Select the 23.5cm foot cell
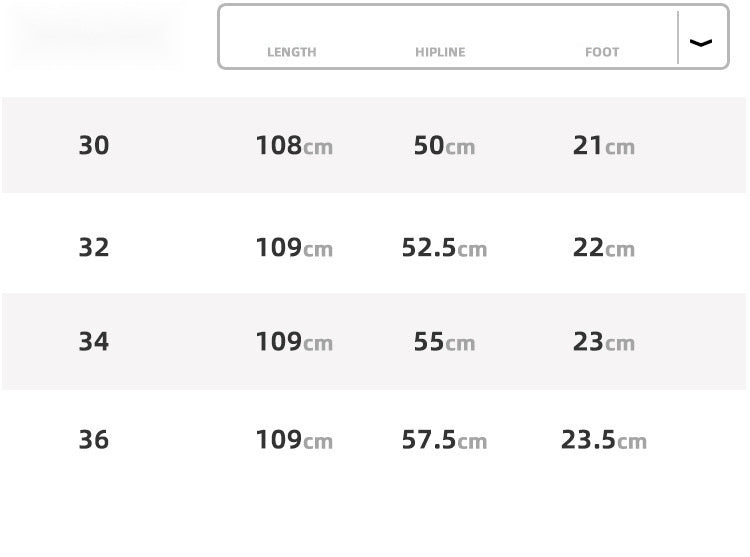 tap(604, 439)
